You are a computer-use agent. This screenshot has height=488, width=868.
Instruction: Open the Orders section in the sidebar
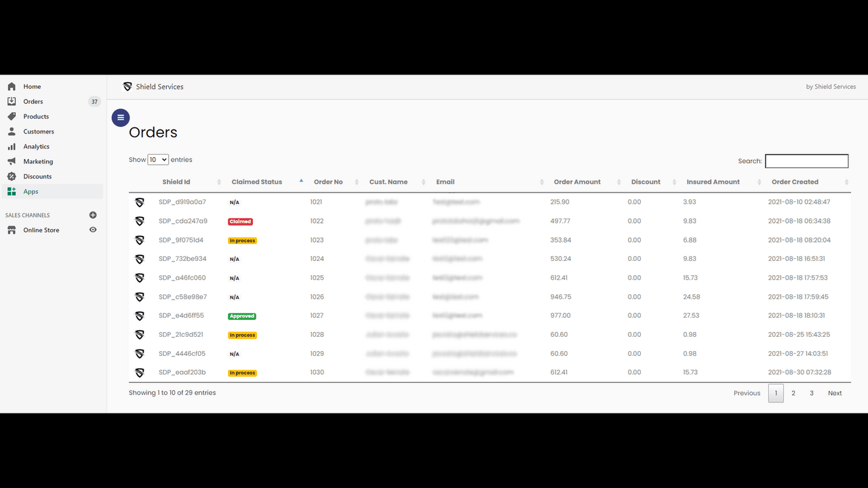point(31,101)
